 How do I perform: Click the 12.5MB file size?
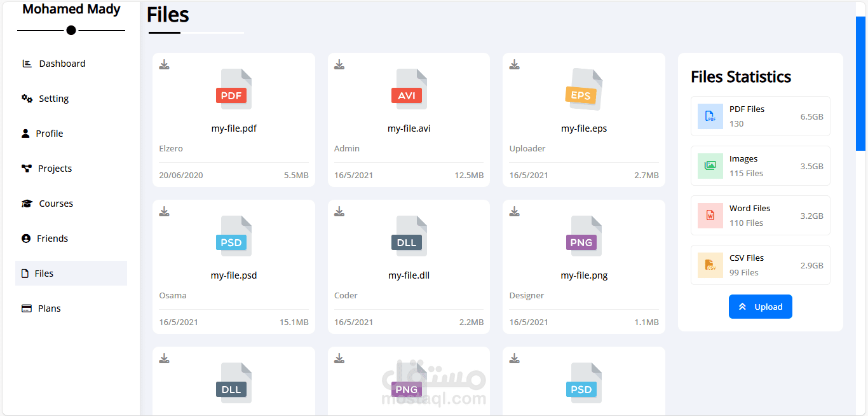(x=469, y=175)
